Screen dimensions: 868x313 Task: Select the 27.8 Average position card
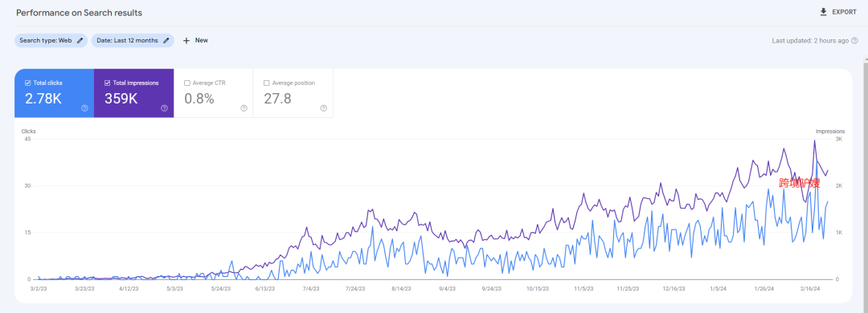click(293, 93)
